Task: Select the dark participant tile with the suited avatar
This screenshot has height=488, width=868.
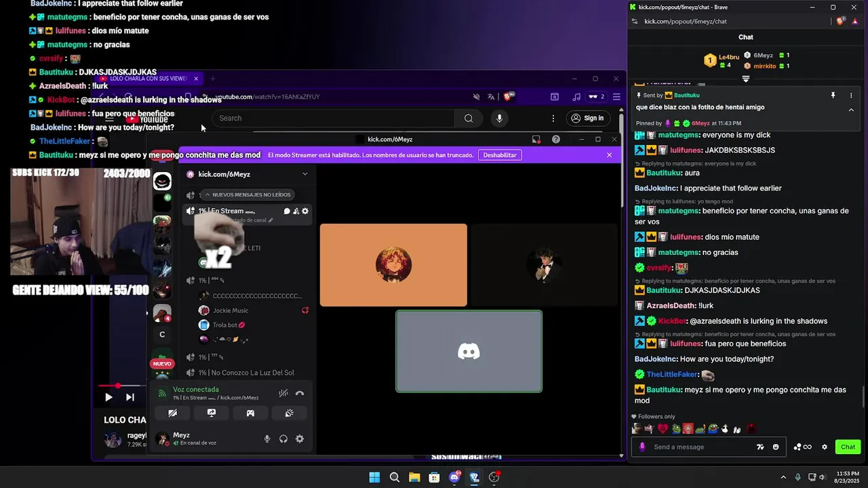Action: pos(545,265)
